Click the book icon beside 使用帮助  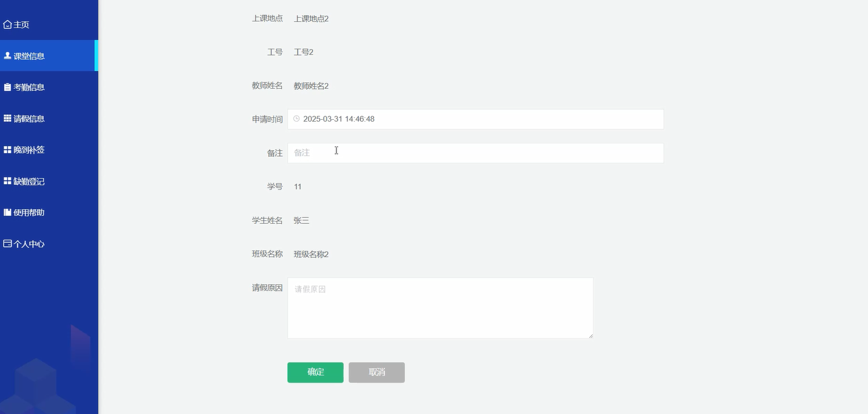tap(6, 212)
